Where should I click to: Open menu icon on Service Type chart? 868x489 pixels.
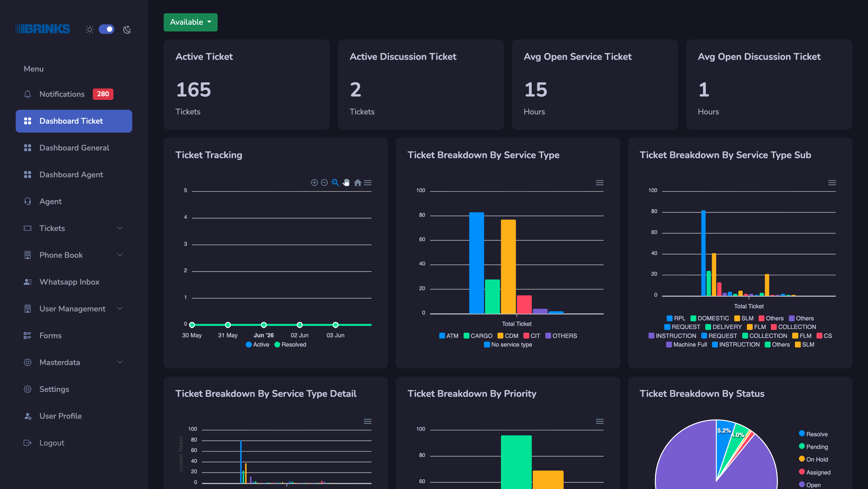coord(600,182)
